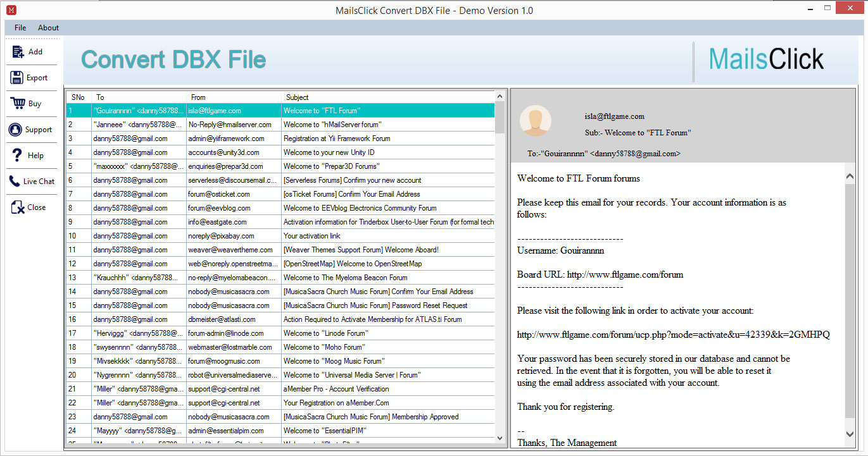Click the Buy button label
Viewport: 868px width, 456px height.
click(x=35, y=104)
